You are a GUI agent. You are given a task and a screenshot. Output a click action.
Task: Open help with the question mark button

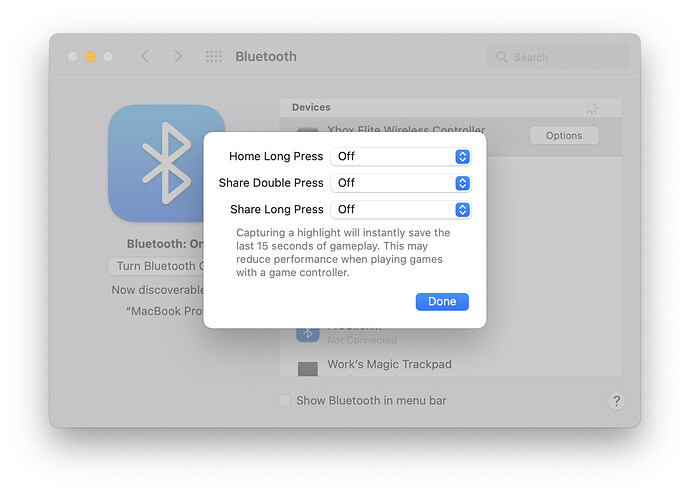tap(616, 401)
